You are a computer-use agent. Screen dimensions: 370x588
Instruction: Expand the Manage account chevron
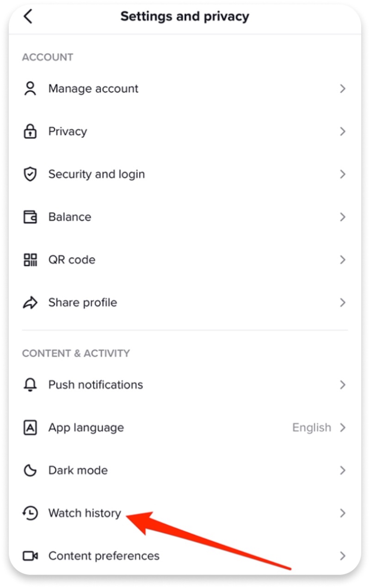343,88
